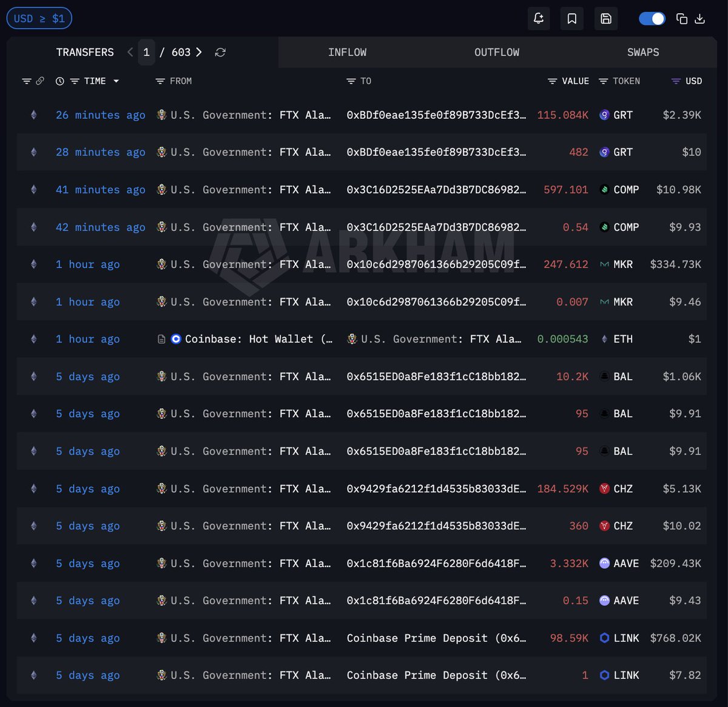The width and height of the screenshot is (728, 707).
Task: Click the U.S. Government recipient in the ETH row
Action: [434, 339]
